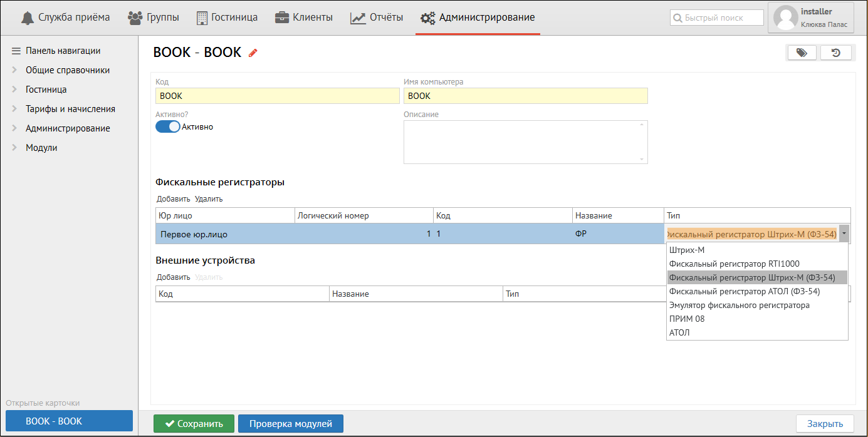Click the hamburger icon of the navigation panel
The width and height of the screenshot is (868, 437).
coord(16,51)
